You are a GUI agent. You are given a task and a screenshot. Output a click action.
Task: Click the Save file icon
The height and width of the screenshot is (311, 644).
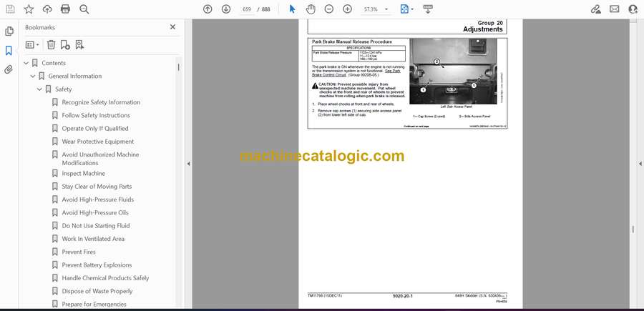tap(10, 9)
